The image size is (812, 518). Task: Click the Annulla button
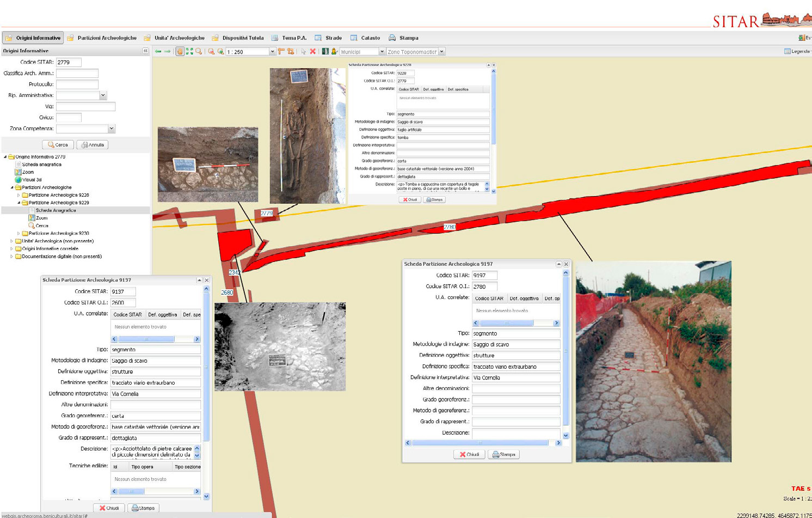pos(93,145)
